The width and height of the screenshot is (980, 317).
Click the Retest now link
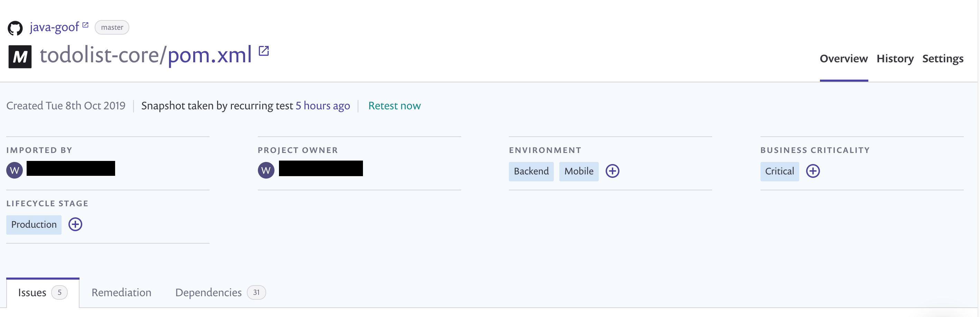394,106
